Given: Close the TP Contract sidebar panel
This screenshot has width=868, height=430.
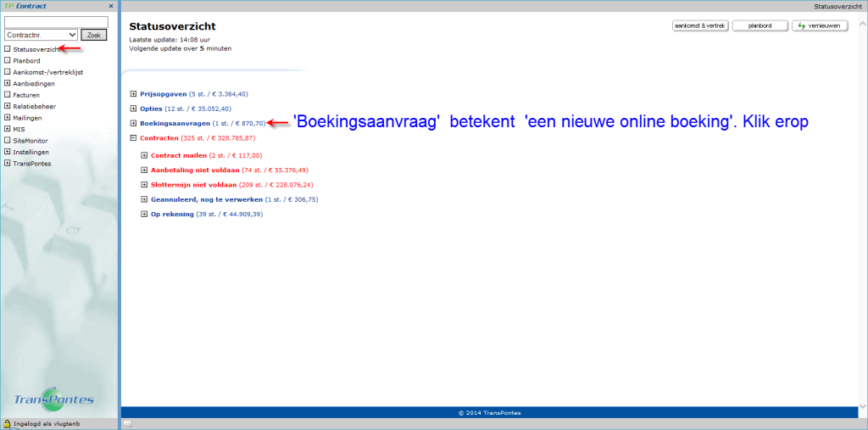Looking at the screenshot, I should coord(111,6).
